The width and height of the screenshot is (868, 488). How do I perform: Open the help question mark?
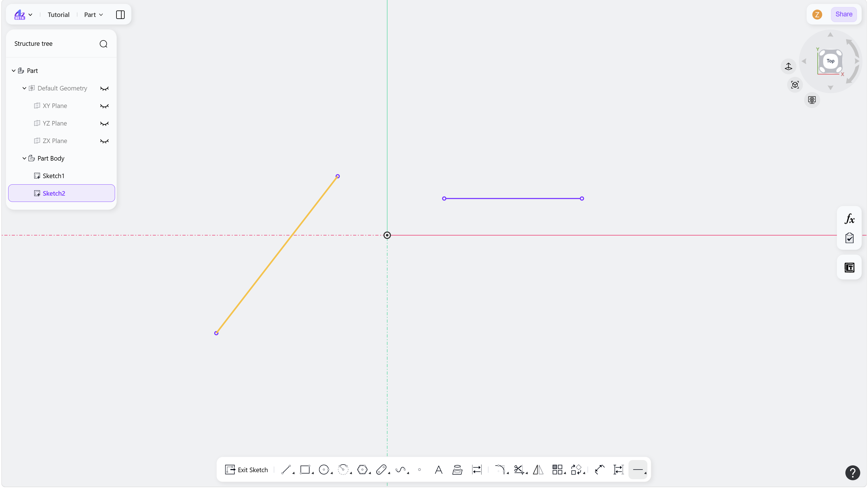[x=852, y=473]
